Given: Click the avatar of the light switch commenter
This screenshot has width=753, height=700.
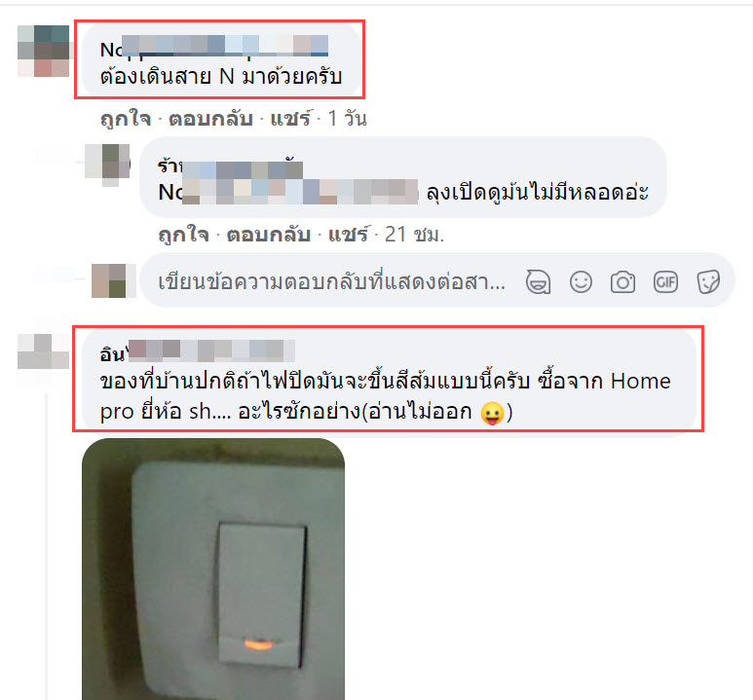Looking at the screenshot, I should [x=43, y=352].
